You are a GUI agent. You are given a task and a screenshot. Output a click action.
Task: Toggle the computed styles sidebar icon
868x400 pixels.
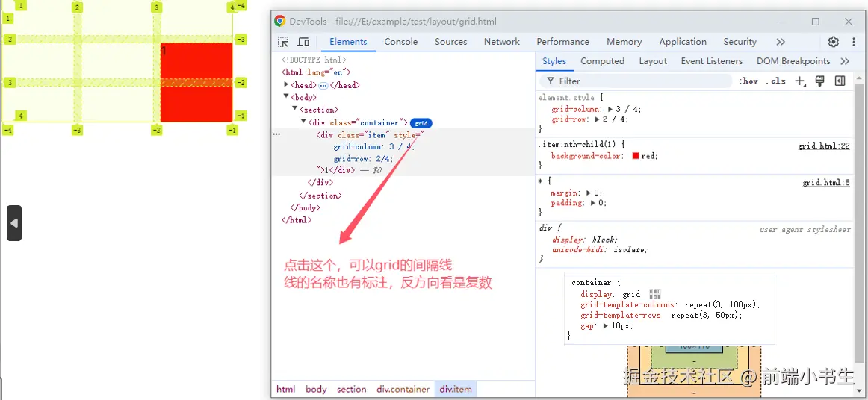click(840, 81)
